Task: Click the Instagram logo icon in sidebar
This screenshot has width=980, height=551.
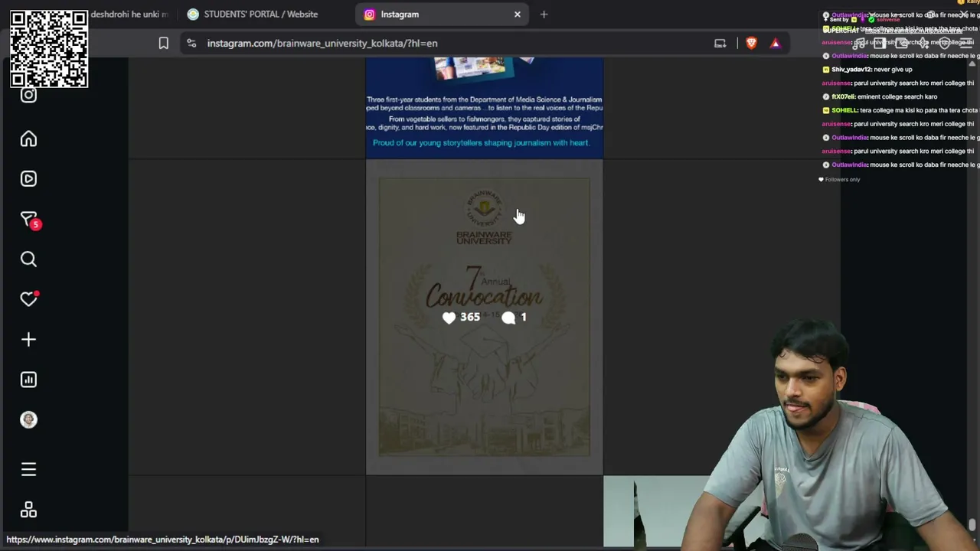Action: pyautogui.click(x=28, y=95)
